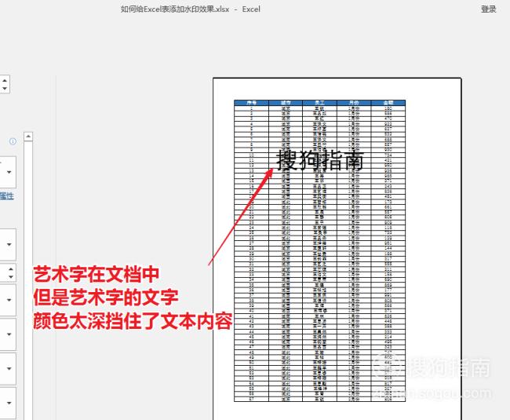
Task: Expand the print active sheets dropdown
Action: (x=8, y=244)
